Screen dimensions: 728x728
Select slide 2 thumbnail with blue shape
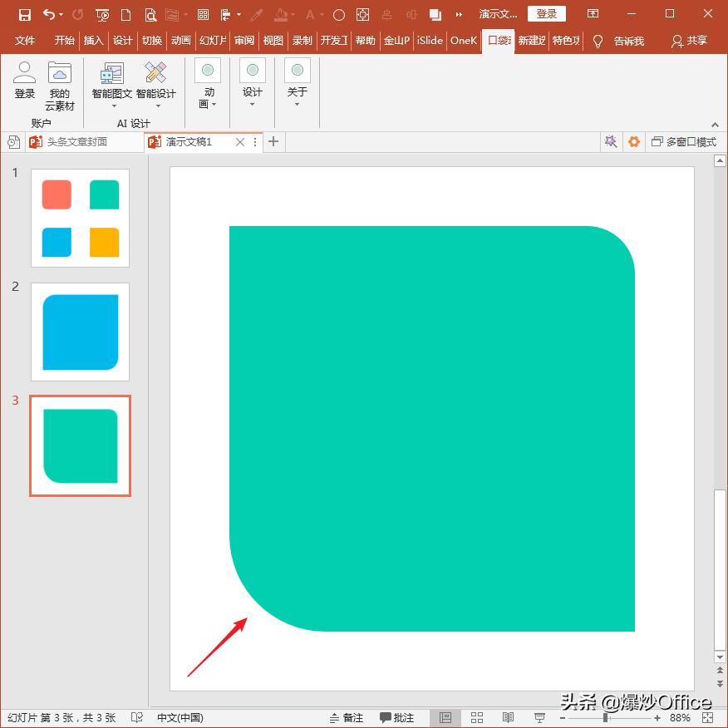[80, 332]
